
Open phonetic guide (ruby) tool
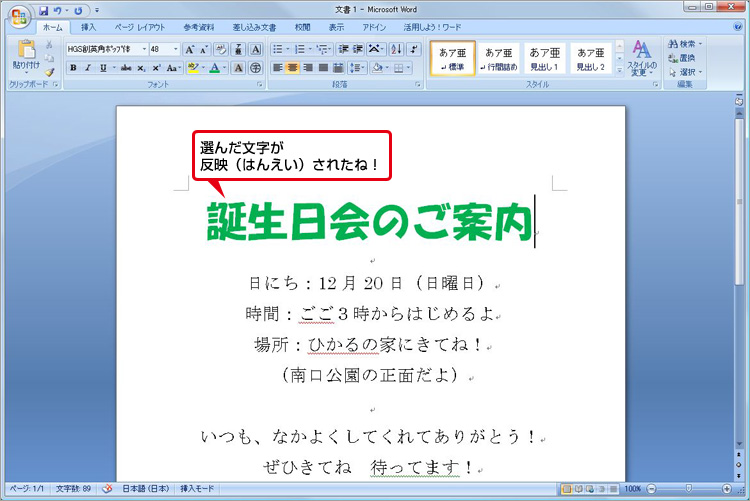[x=238, y=49]
